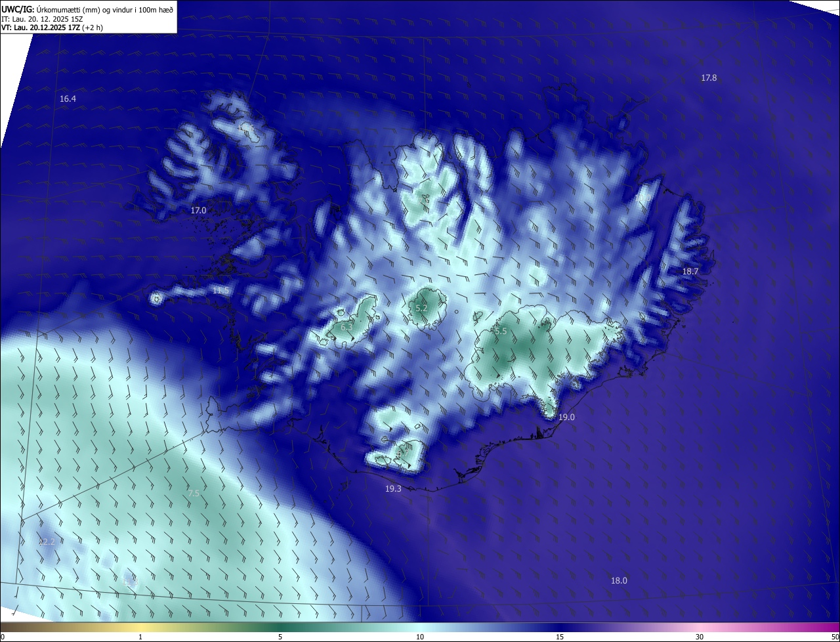Click the '10' tick label on the legend
Screen dimensions: 840x642
tap(420, 637)
